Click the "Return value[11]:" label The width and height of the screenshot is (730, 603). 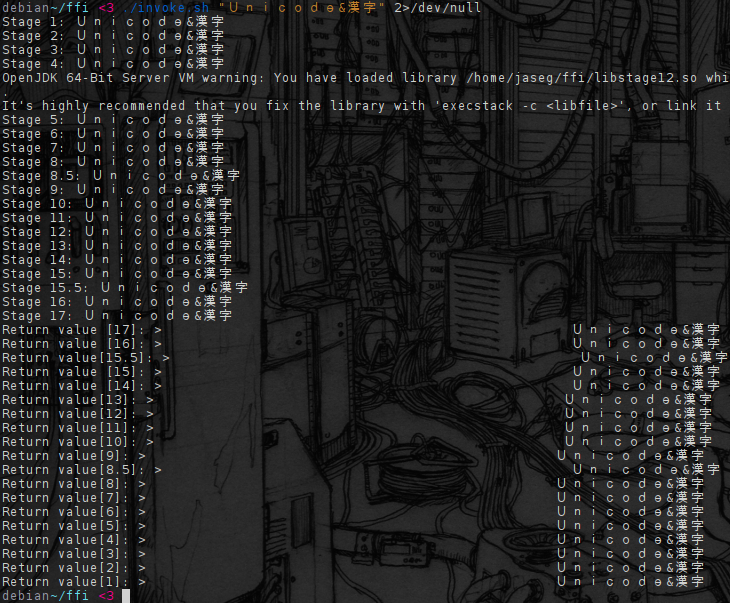tap(69, 427)
